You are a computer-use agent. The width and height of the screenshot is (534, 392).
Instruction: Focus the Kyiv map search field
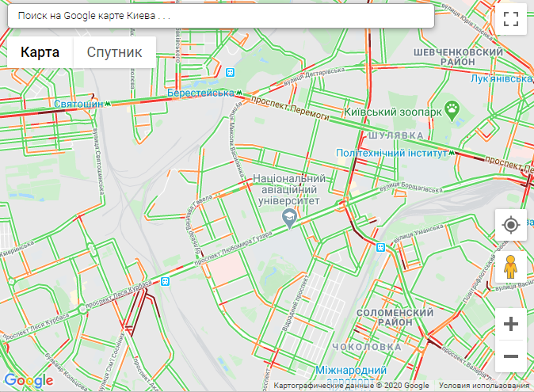click(x=221, y=16)
